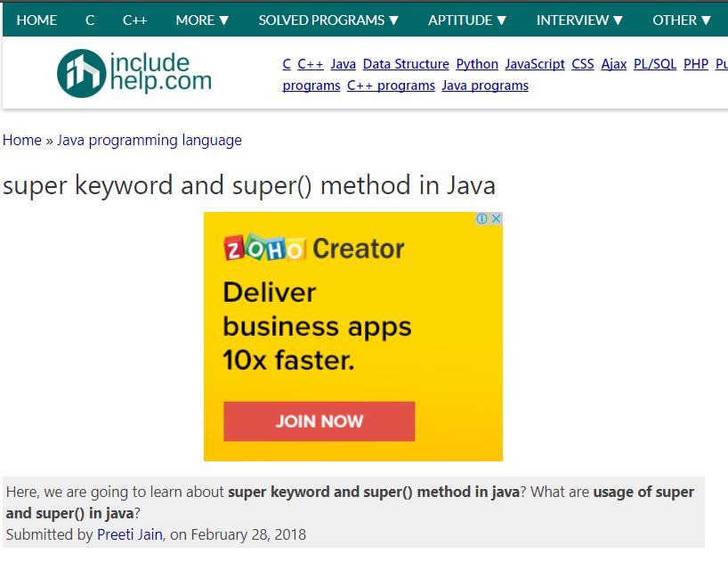728x570 pixels.
Task: Open the PHP link
Action: pos(696,63)
